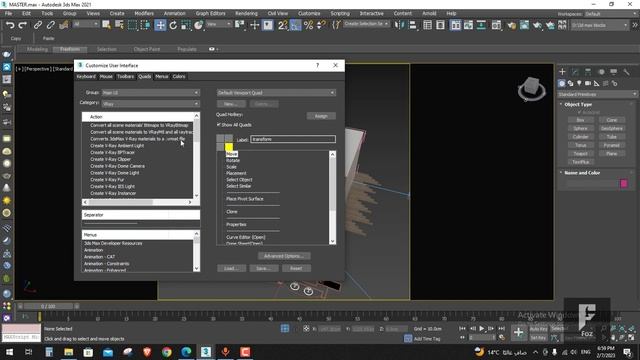The width and height of the screenshot is (640, 360).
Task: Toggle the ribbon visibility eye icon
Action: [211, 49]
